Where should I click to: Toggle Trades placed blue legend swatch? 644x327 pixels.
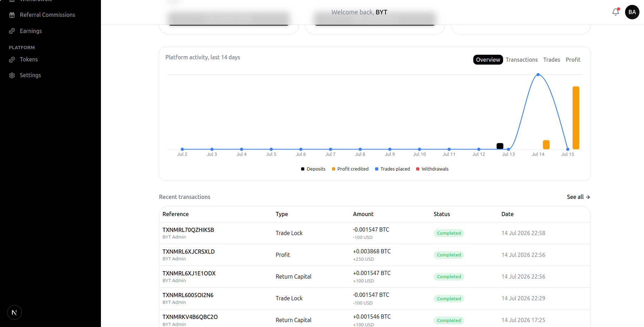click(377, 169)
